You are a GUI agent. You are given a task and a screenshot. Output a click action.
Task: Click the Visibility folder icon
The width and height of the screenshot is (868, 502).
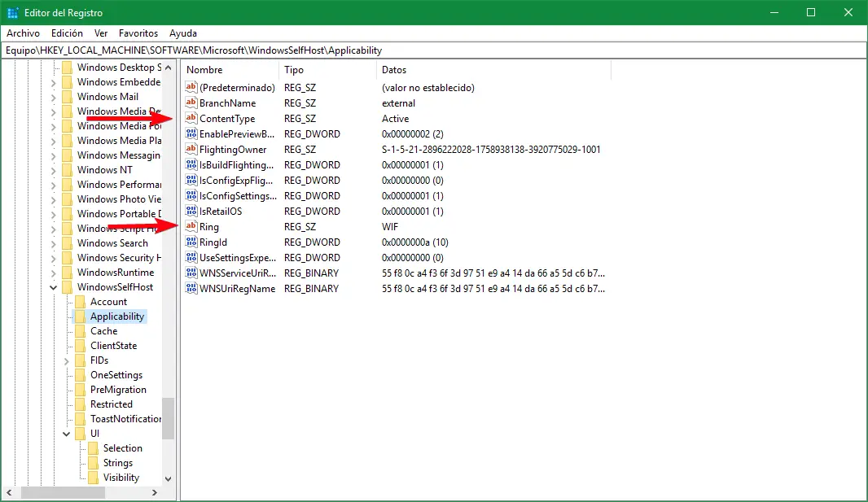click(x=93, y=478)
